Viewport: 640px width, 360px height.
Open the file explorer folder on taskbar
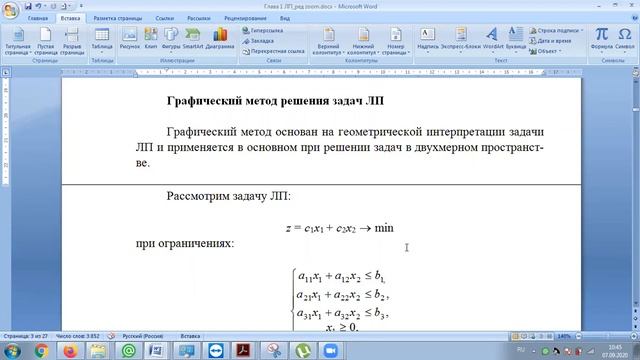tap(98, 351)
